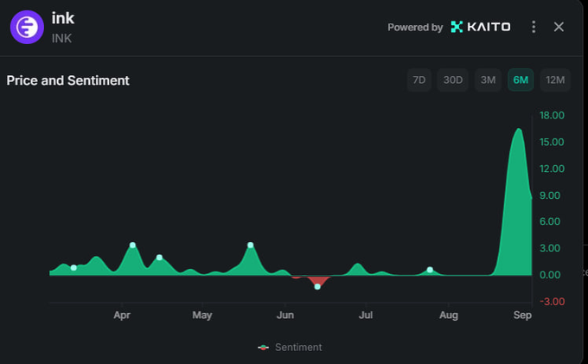Click the 'Price and Sentiment' heading
Image resolution: width=588 pixels, height=364 pixels.
point(67,80)
